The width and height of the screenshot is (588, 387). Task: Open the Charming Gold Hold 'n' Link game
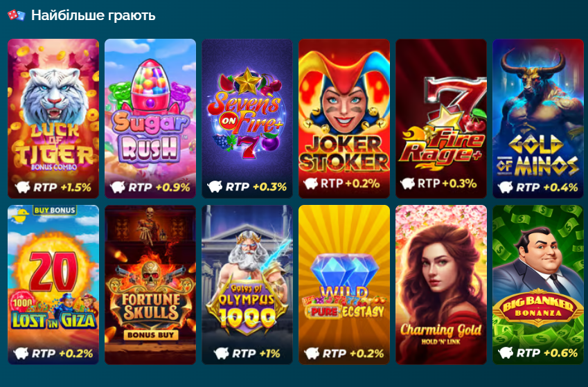441,285
